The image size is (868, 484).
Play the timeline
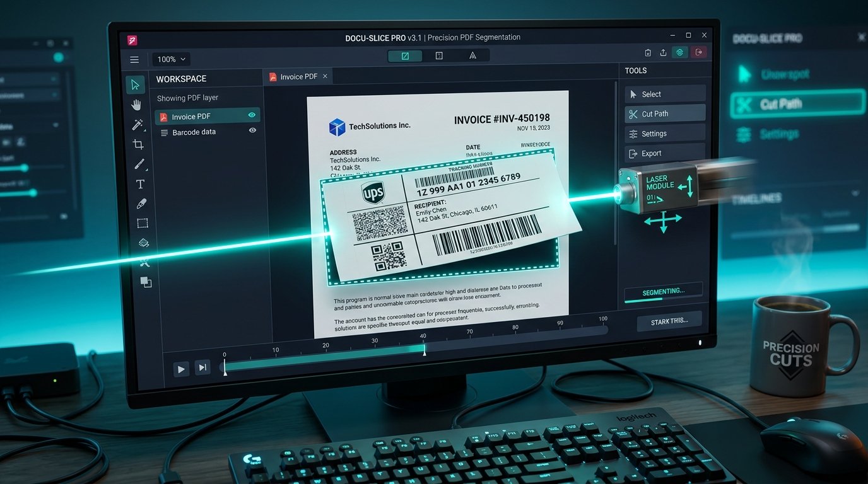tap(181, 369)
